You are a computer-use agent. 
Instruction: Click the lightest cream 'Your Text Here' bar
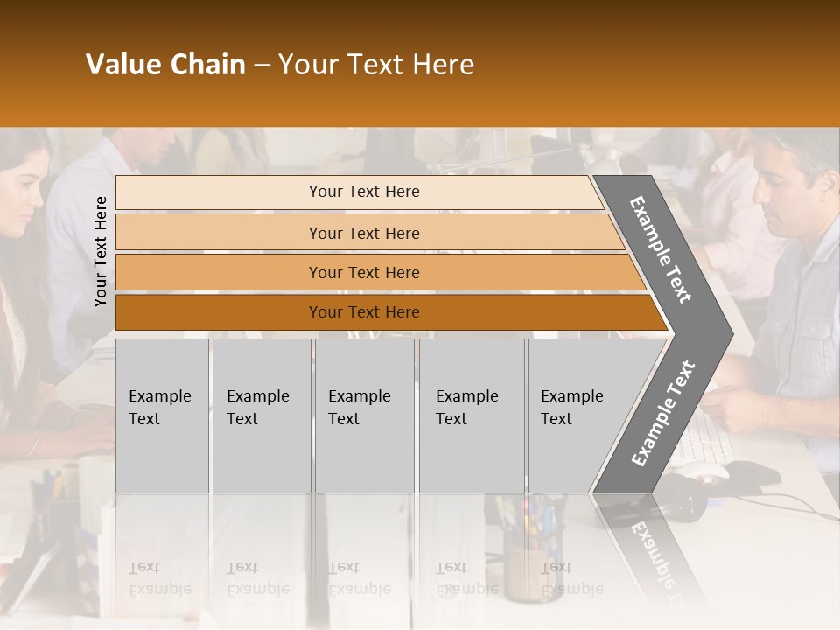(x=360, y=192)
